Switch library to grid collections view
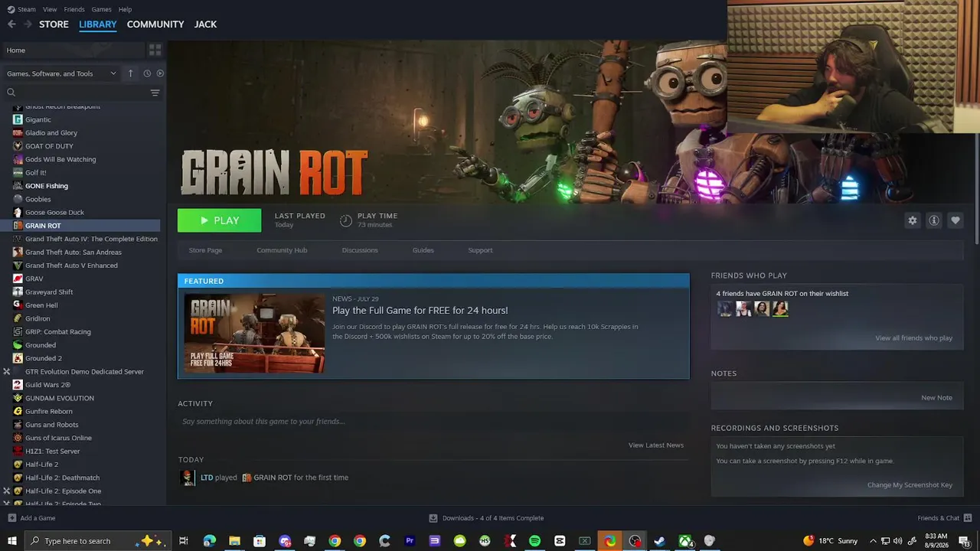The height and width of the screenshot is (551, 980). tap(155, 50)
